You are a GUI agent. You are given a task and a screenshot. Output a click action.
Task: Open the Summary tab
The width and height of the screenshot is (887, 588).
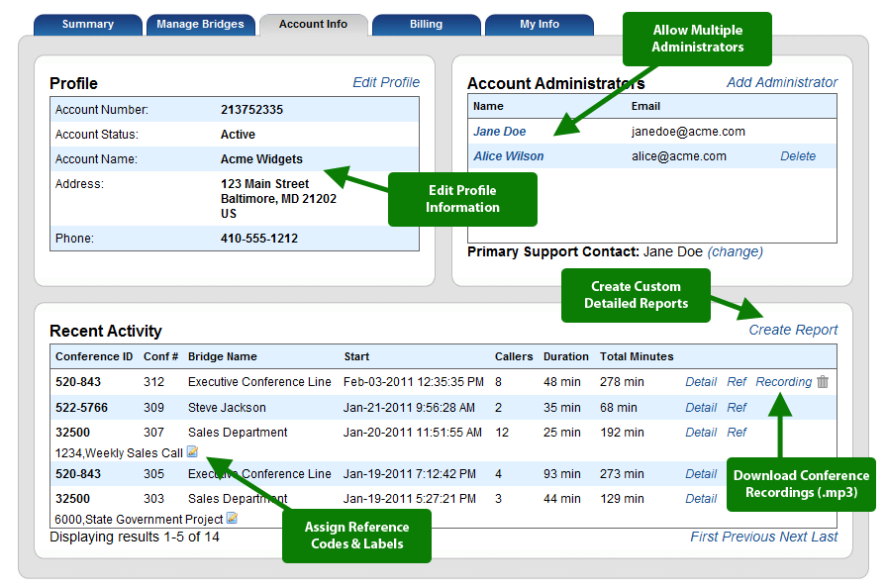coord(87,25)
